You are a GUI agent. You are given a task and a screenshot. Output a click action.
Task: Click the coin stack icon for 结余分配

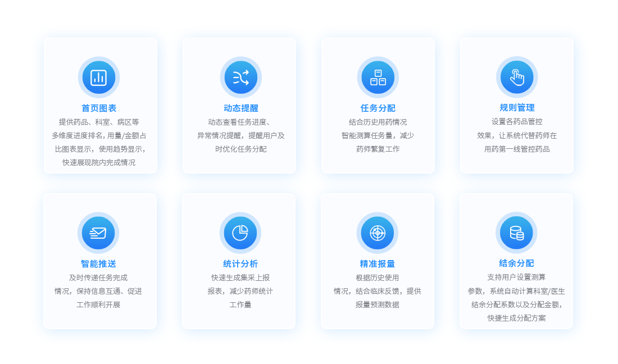click(516, 233)
